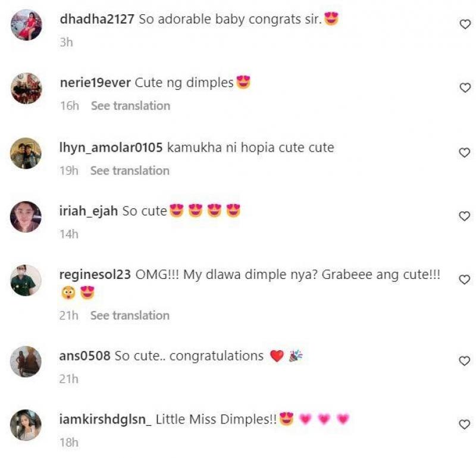
Task: See translation of lhyn_amolar0105's comment
Action: tap(130, 171)
